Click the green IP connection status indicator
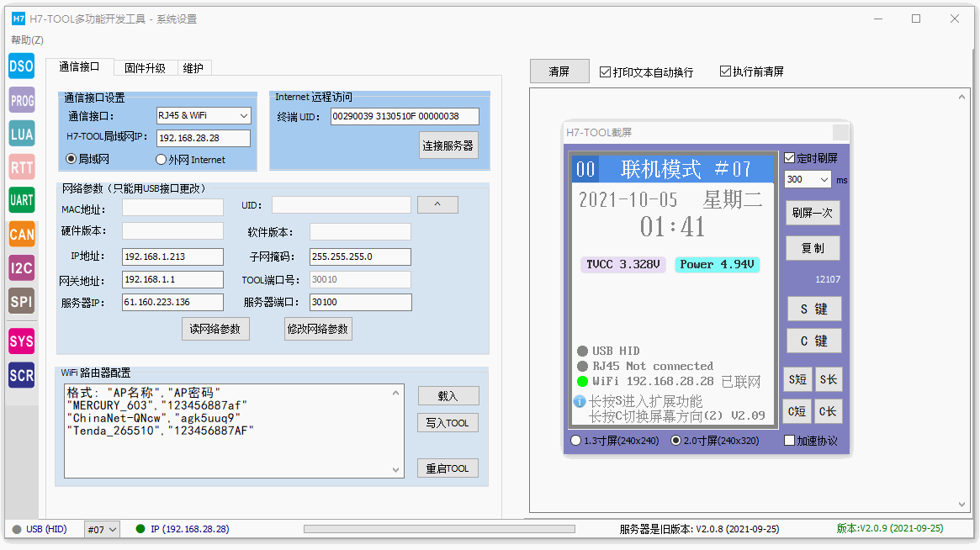The image size is (980, 550). point(140,529)
